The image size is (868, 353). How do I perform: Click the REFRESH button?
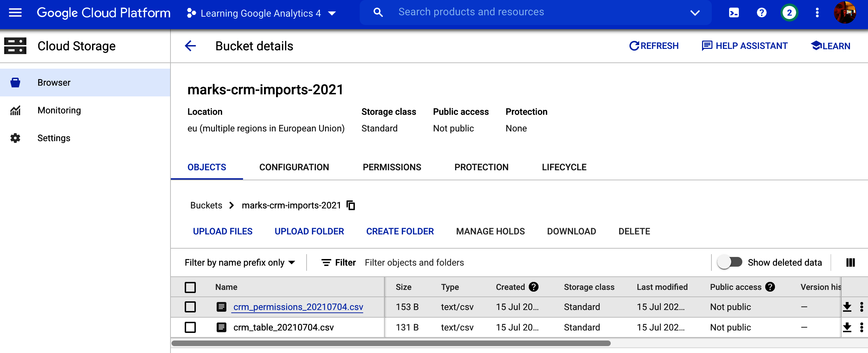(654, 46)
